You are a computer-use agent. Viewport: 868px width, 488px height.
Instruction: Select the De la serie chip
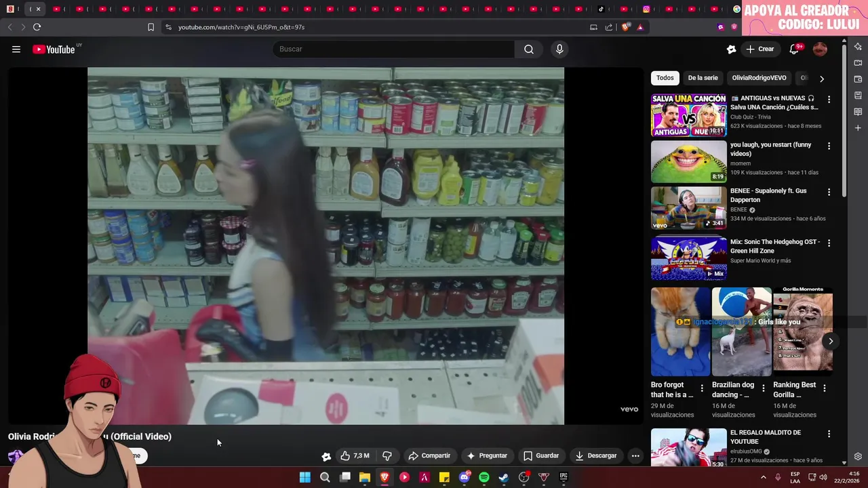click(703, 78)
